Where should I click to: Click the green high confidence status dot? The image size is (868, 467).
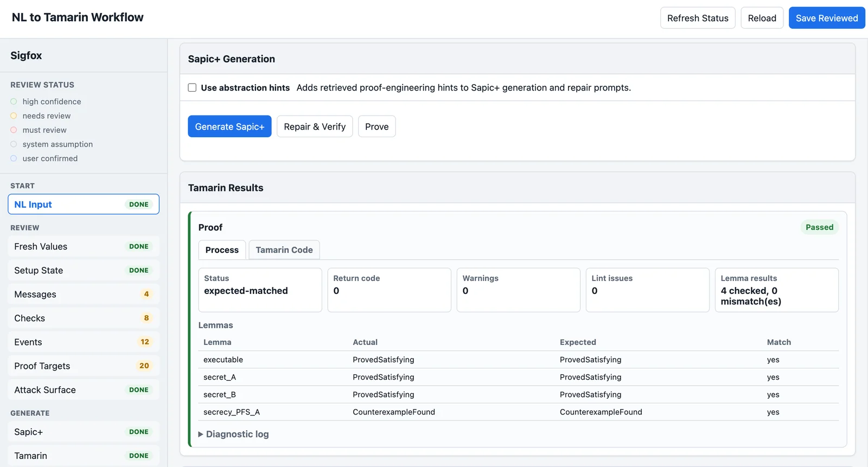pyautogui.click(x=14, y=101)
